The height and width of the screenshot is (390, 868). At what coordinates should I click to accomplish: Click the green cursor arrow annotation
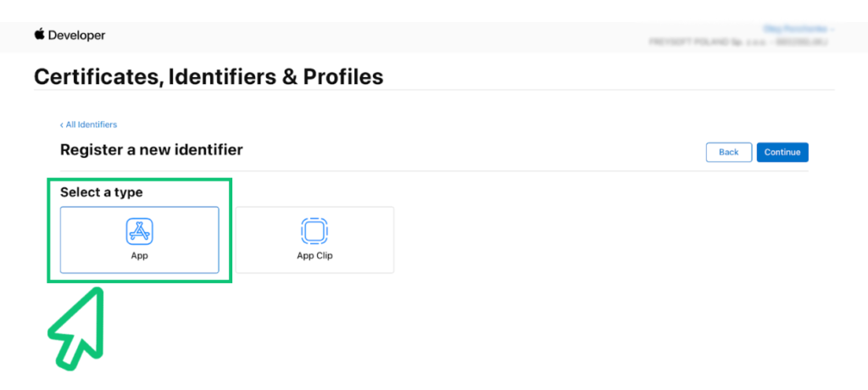(77, 330)
